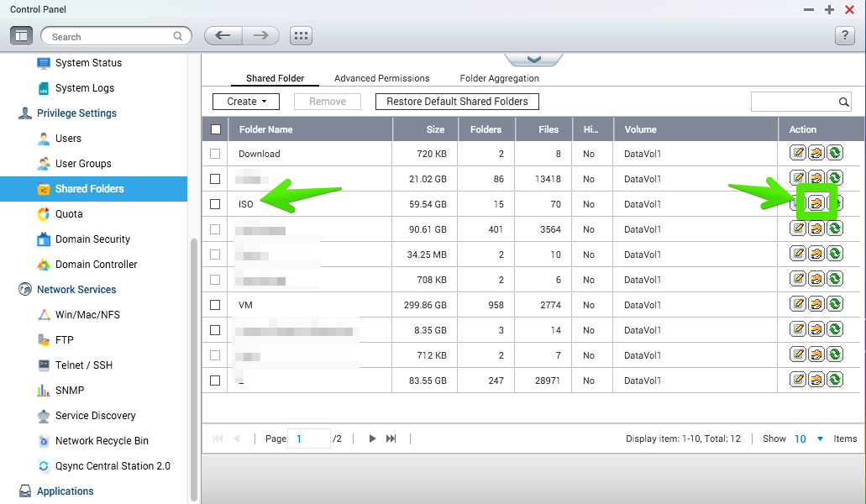The width and height of the screenshot is (866, 504).
Task: Go forward with the right arrow button
Action: tap(260, 36)
